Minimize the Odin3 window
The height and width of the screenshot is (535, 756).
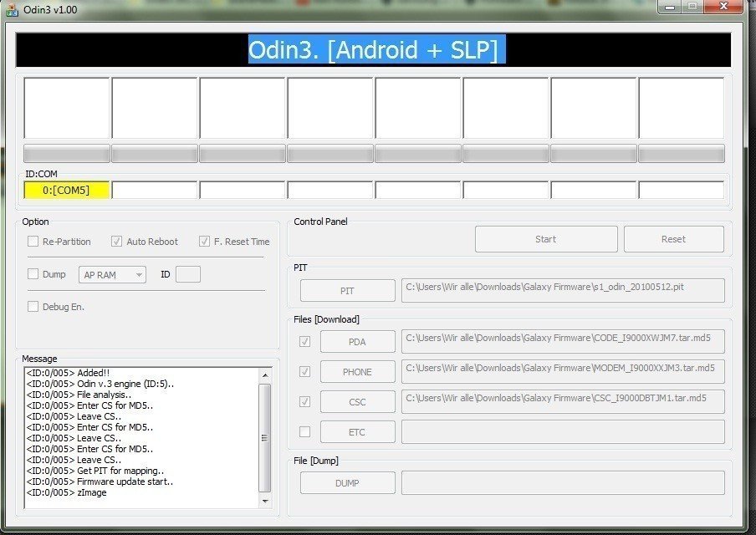tap(670, 7)
